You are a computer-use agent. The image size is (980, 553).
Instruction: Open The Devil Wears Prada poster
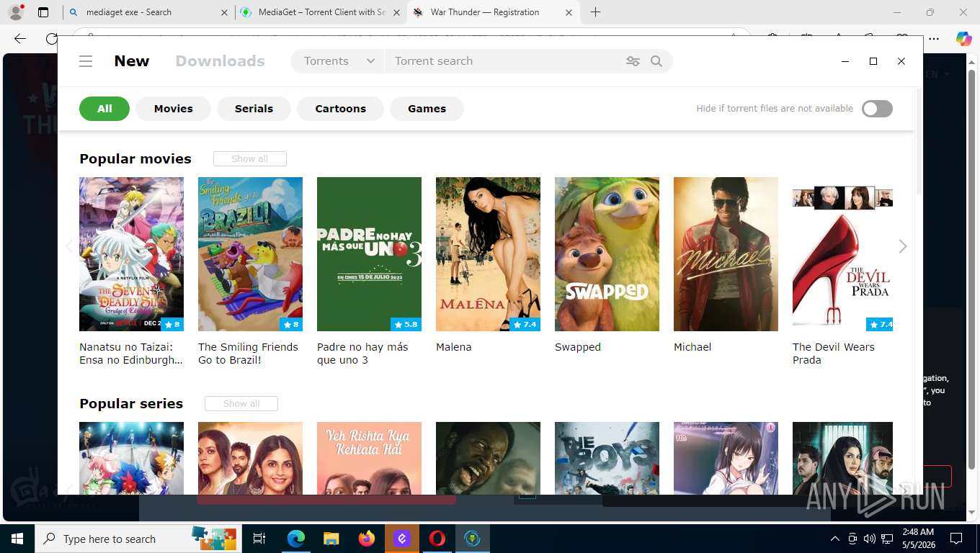[842, 254]
